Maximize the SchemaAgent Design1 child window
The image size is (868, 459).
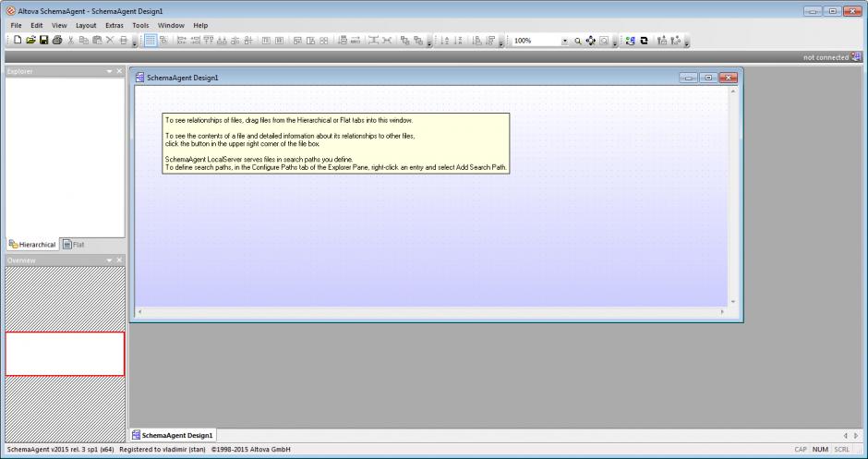[708, 79]
